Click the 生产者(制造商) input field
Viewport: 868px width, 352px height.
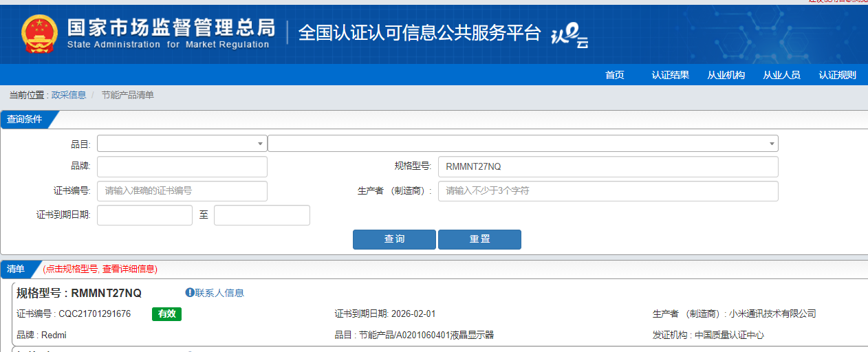coord(608,190)
